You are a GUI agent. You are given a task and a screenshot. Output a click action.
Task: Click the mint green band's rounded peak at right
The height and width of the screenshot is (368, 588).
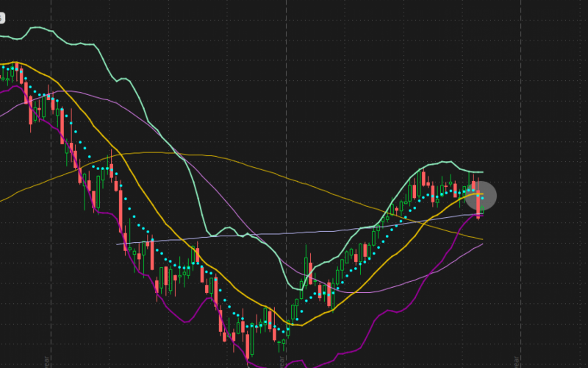coord(443,162)
